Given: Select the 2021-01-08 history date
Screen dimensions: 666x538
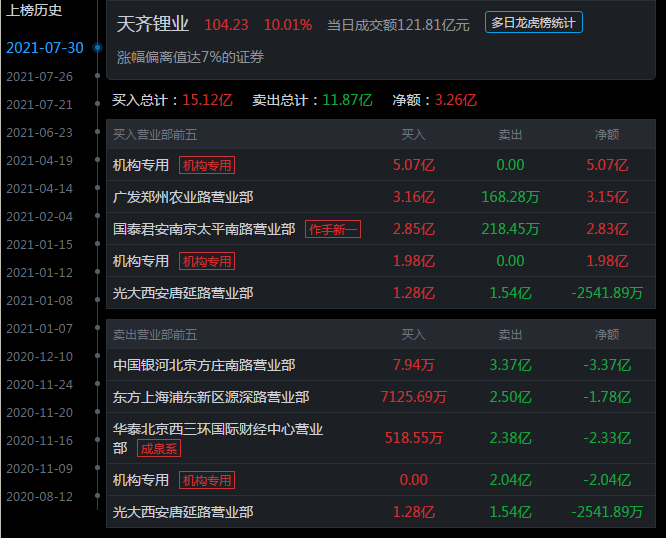Looking at the screenshot, I should click(x=40, y=301).
